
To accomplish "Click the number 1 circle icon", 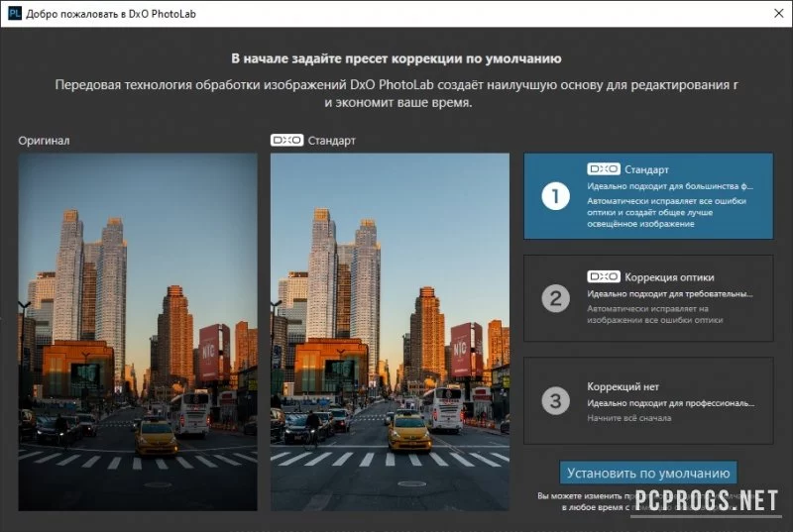I will pyautogui.click(x=555, y=196).
